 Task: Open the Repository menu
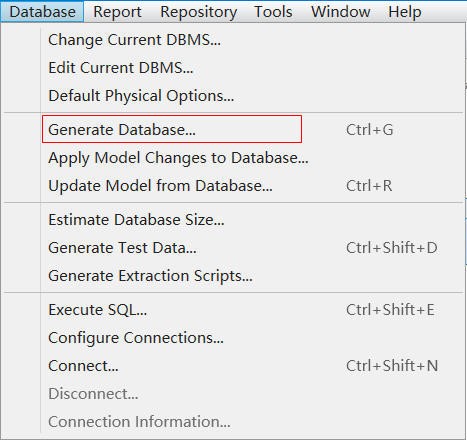[x=199, y=12]
